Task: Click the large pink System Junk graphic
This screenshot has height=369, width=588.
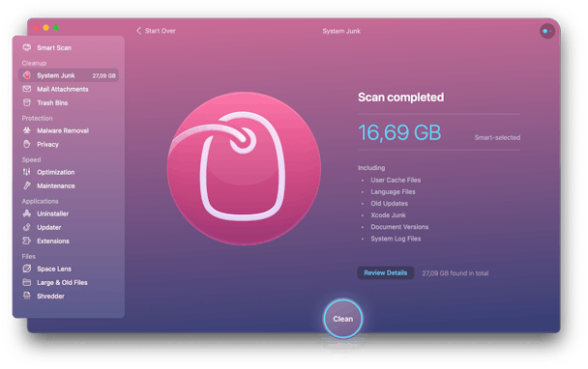Action: point(244,169)
